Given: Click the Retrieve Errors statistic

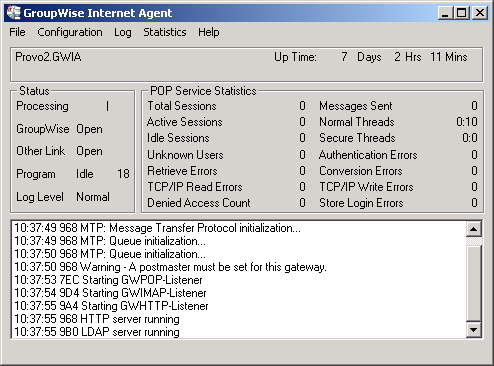Looking at the screenshot, I should (182, 171).
